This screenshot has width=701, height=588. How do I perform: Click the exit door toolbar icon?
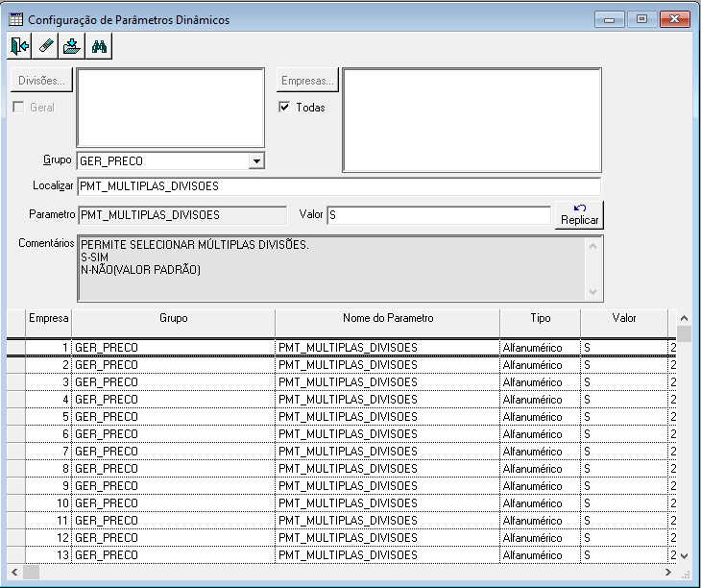[x=19, y=46]
